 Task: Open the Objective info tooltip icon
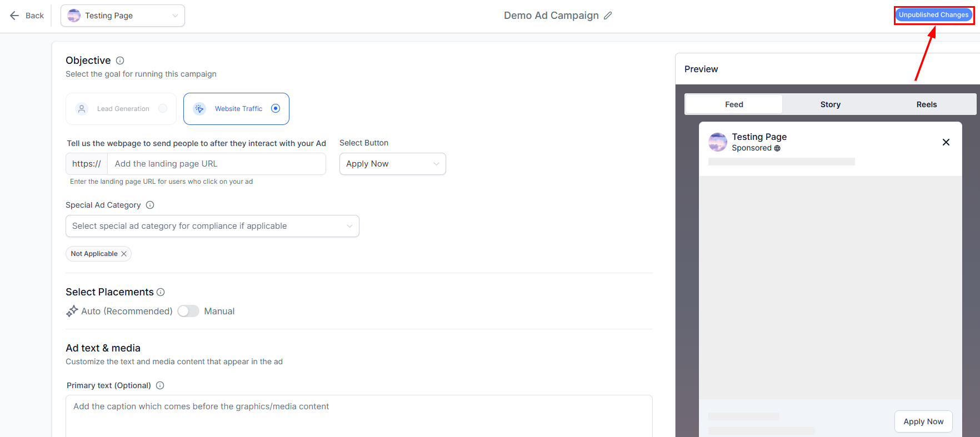120,61
